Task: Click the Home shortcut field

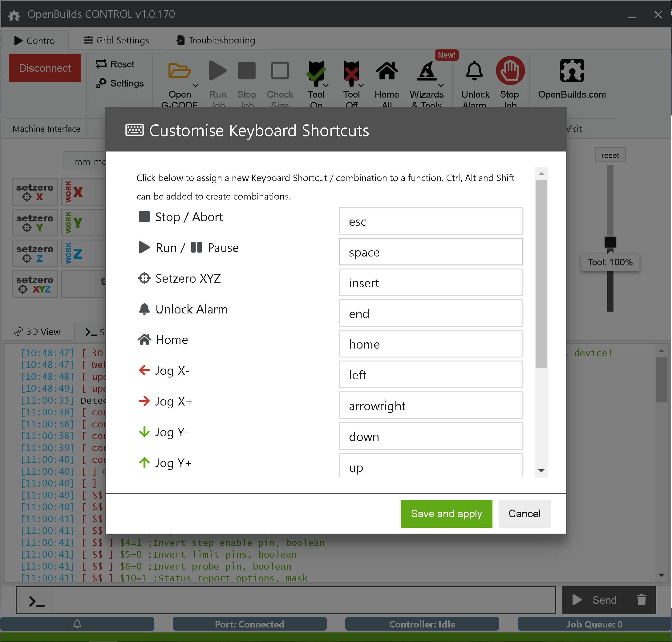Action: pyautogui.click(x=430, y=344)
